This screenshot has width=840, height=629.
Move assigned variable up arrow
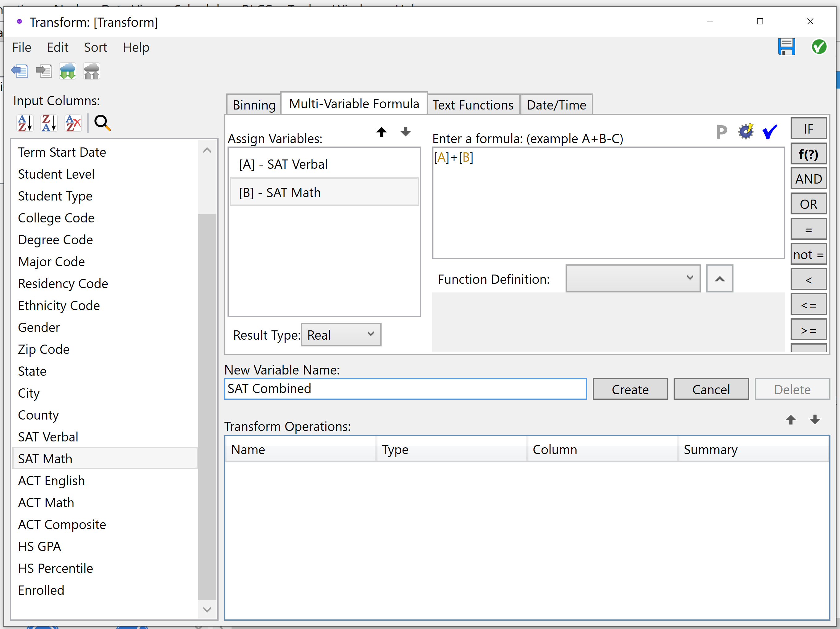tap(381, 132)
